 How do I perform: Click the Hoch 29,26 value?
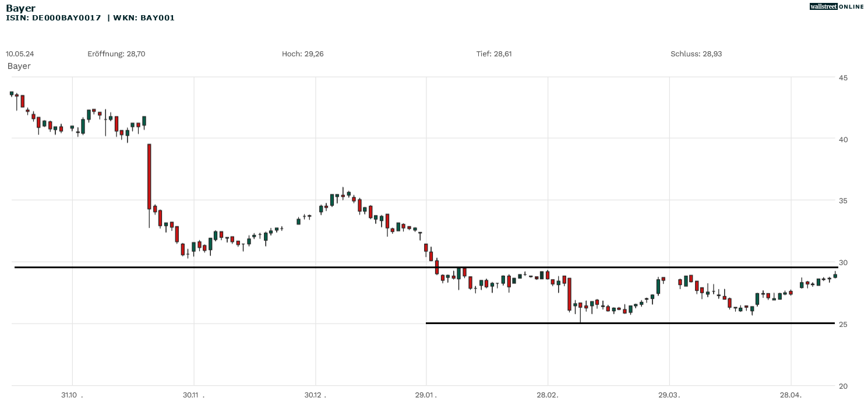(302, 54)
